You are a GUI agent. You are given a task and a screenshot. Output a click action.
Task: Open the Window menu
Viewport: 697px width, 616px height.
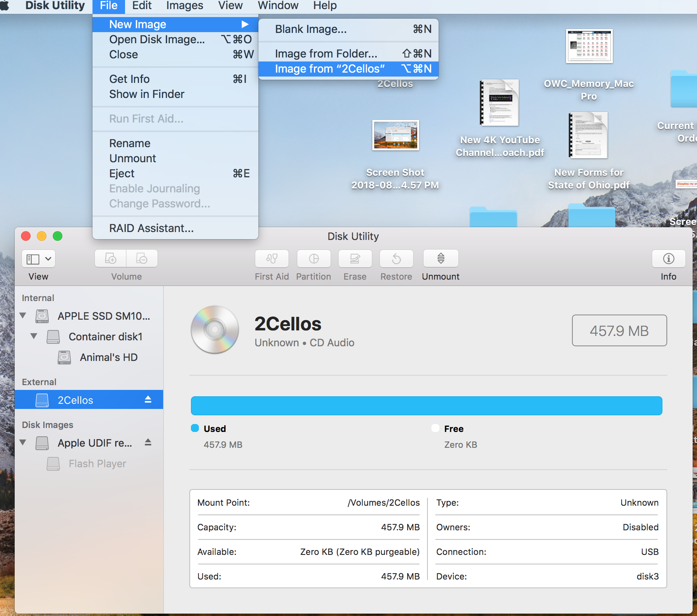(278, 6)
